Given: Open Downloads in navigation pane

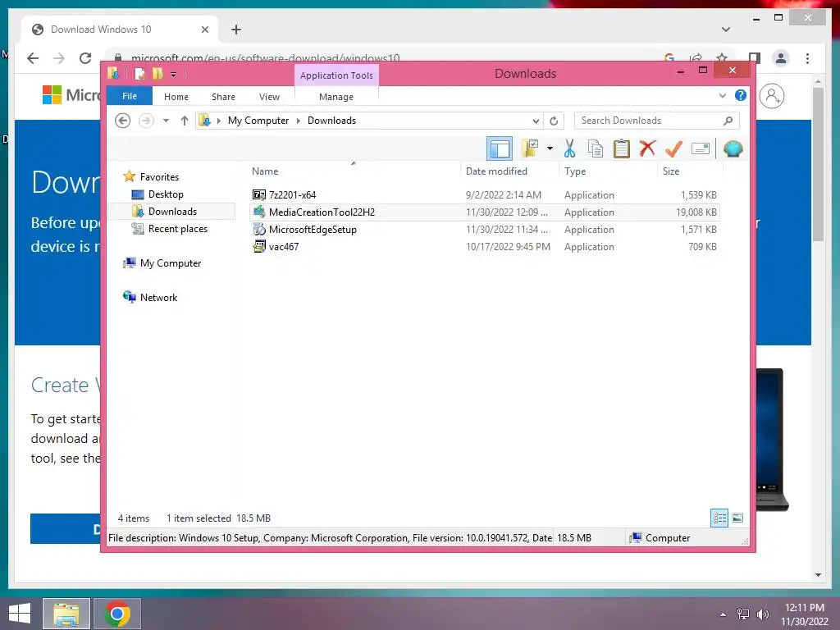Looking at the screenshot, I should tap(172, 212).
